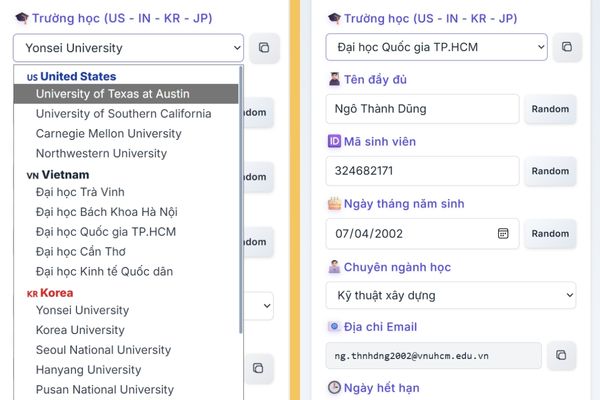Screen dimensions: 600x400
Task: Copy the generated email address
Action: pyautogui.click(x=559, y=355)
